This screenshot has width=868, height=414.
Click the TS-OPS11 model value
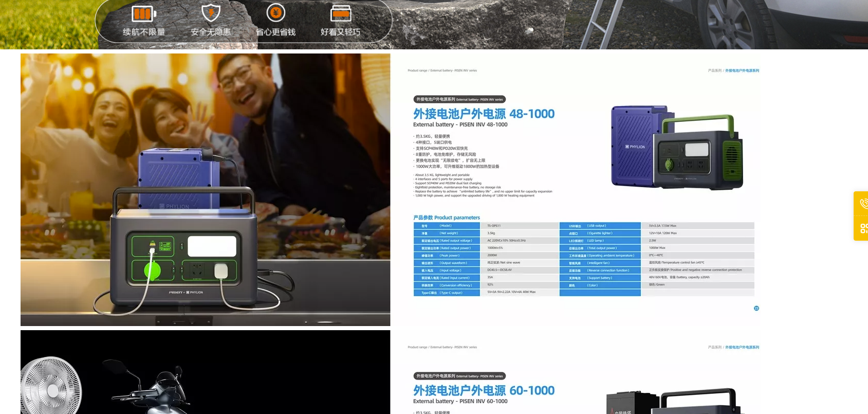pos(494,226)
